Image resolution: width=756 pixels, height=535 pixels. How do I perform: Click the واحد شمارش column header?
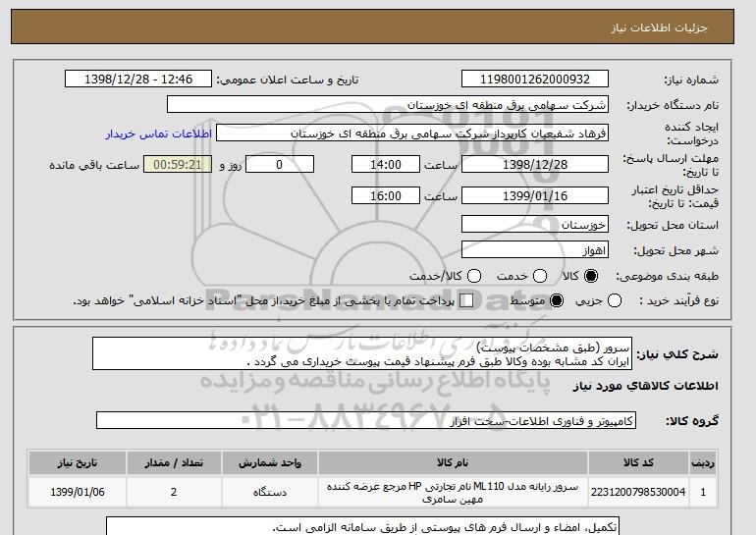(270, 462)
